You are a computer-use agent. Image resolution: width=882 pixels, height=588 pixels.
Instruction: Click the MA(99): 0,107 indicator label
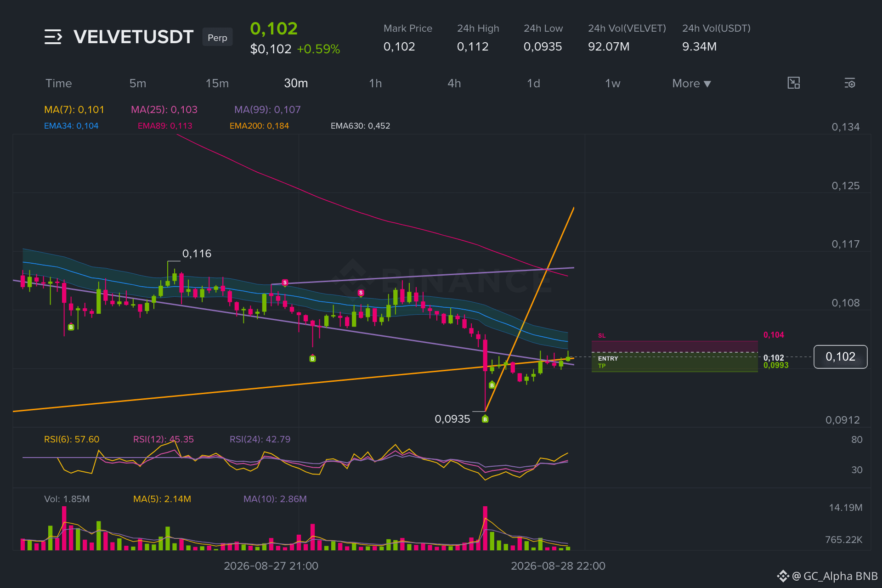[x=267, y=109]
